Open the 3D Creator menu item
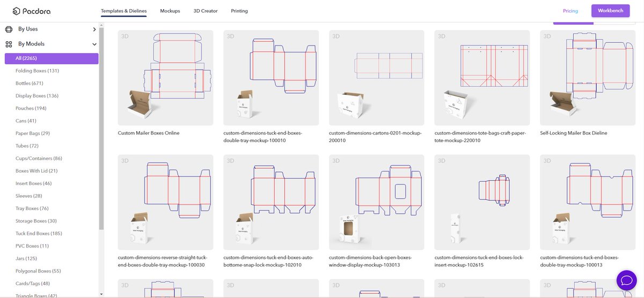The height and width of the screenshot is (298, 644). pyautogui.click(x=206, y=11)
